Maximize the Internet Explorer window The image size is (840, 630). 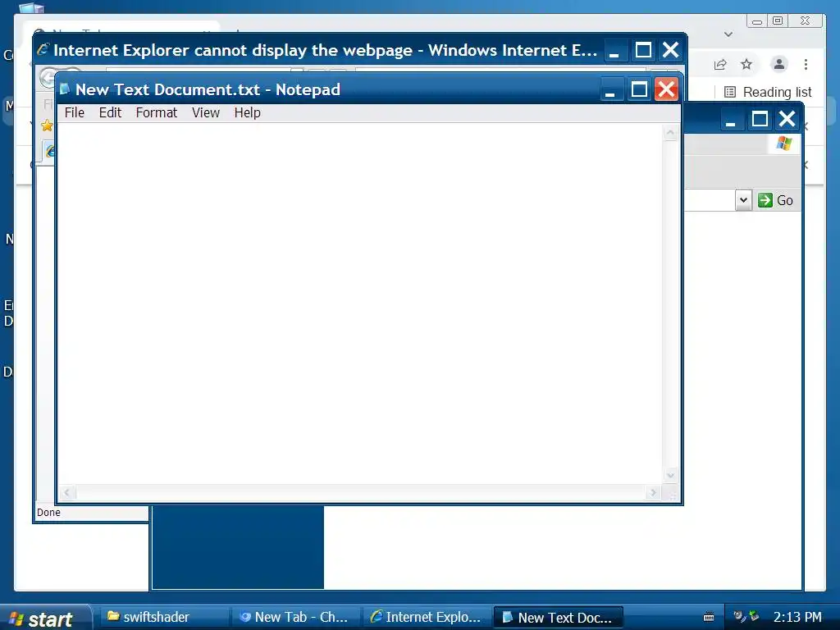[x=643, y=50]
